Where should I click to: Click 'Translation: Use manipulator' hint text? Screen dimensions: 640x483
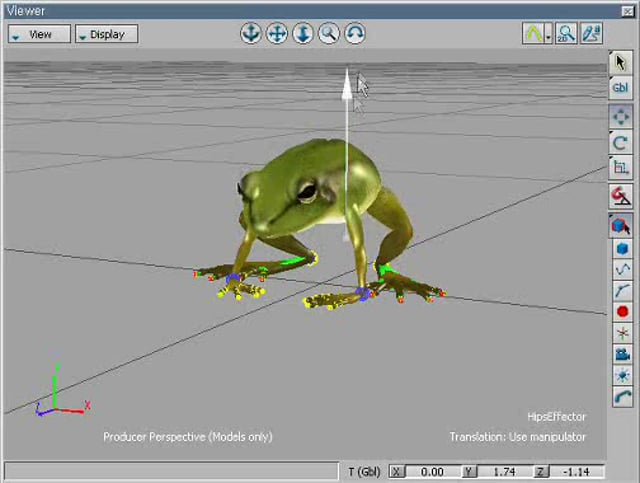click(x=518, y=437)
